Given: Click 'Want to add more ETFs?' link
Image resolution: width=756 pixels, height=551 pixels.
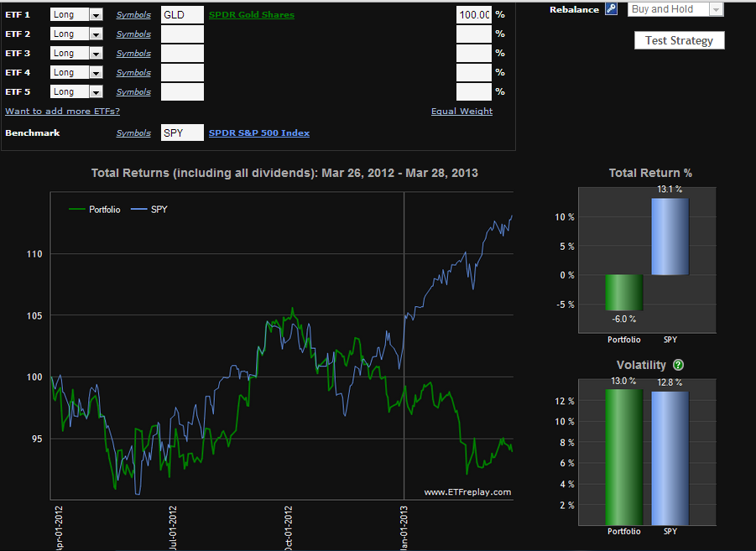Looking at the screenshot, I should point(62,112).
